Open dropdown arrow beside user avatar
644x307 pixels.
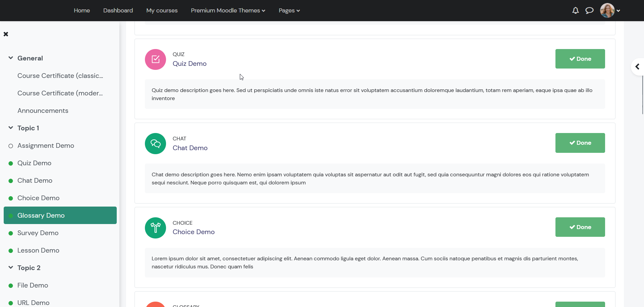[x=618, y=11]
